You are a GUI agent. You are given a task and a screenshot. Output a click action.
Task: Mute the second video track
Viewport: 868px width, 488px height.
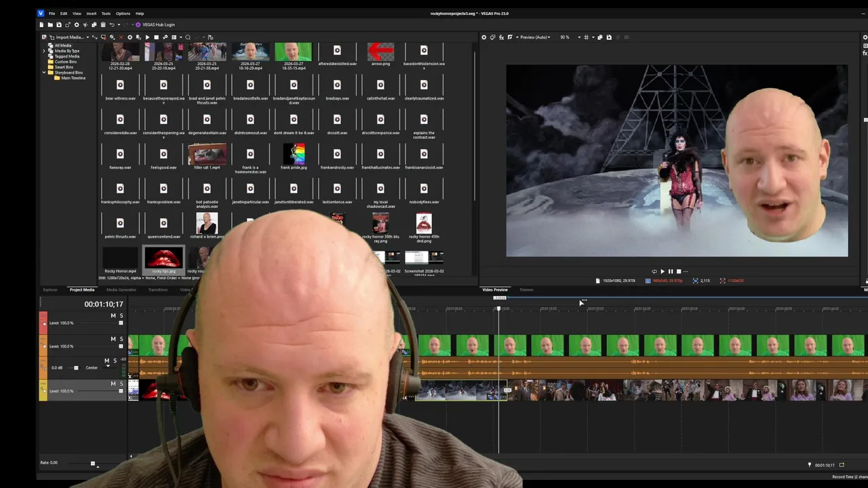coord(113,338)
